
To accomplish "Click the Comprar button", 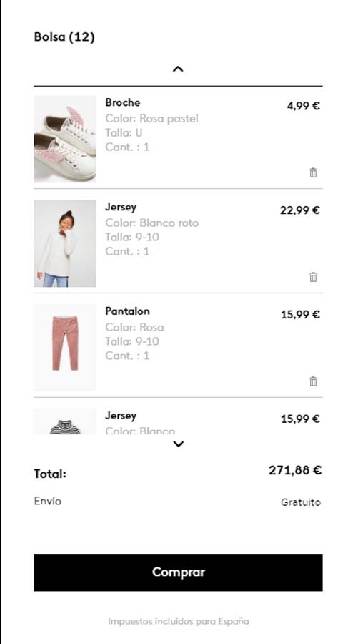I will pyautogui.click(x=178, y=572).
